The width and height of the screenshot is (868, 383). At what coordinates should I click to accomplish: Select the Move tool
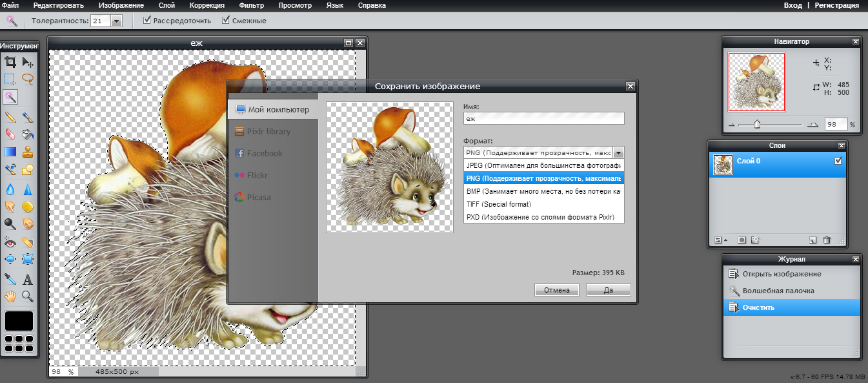pos(28,62)
